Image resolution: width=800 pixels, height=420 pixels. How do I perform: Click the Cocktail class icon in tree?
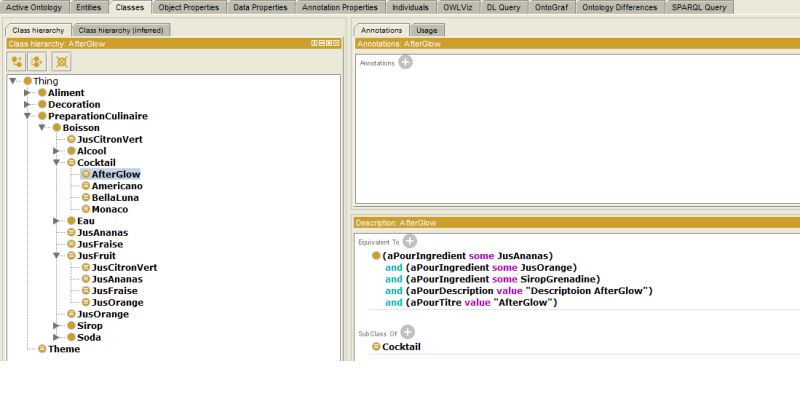tap(71, 163)
